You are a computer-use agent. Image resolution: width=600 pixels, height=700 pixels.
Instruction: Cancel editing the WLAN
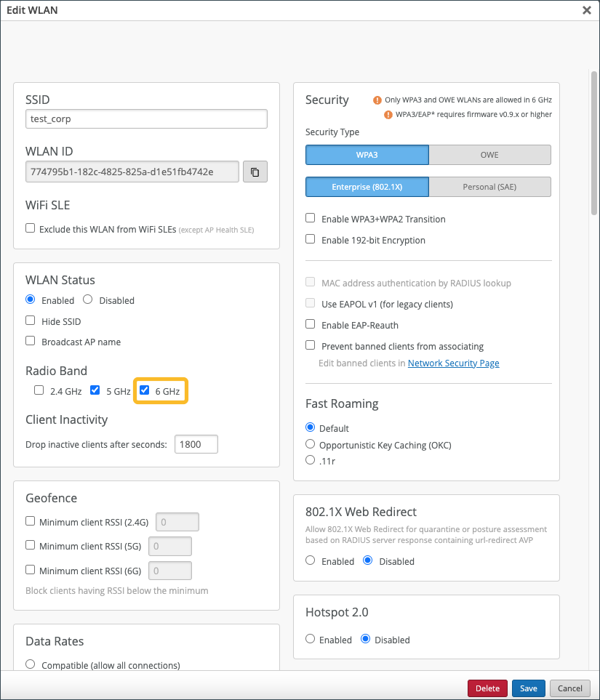[569, 688]
